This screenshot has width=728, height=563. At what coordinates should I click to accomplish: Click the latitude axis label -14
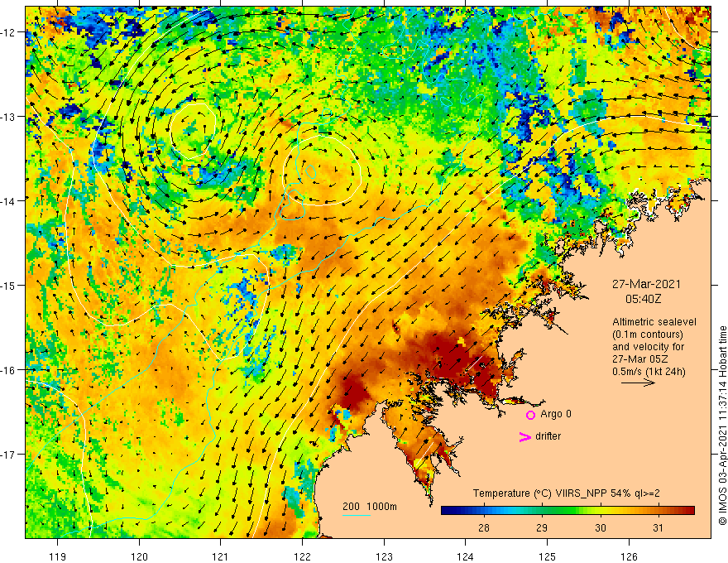[9, 201]
